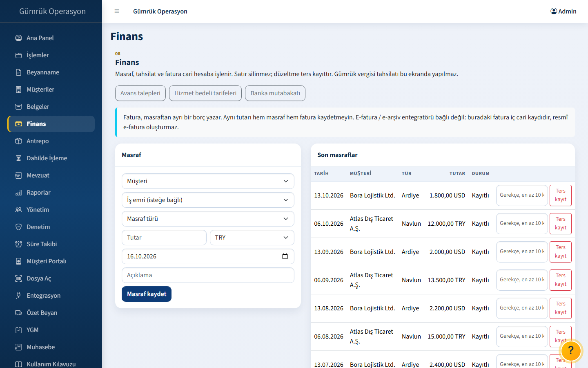Screen dimensions: 588x368
Task: Focus the Gerekçe field for 1.800,00 USD row
Action: click(x=522, y=195)
